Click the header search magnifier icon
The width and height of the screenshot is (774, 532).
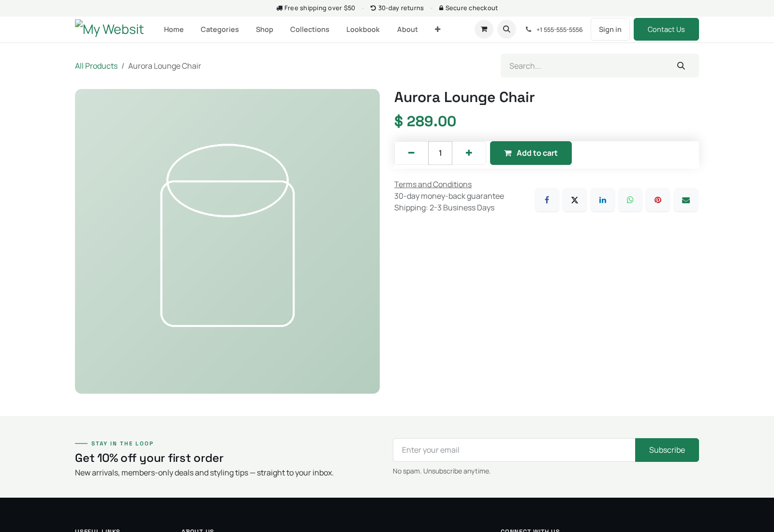pos(506,30)
